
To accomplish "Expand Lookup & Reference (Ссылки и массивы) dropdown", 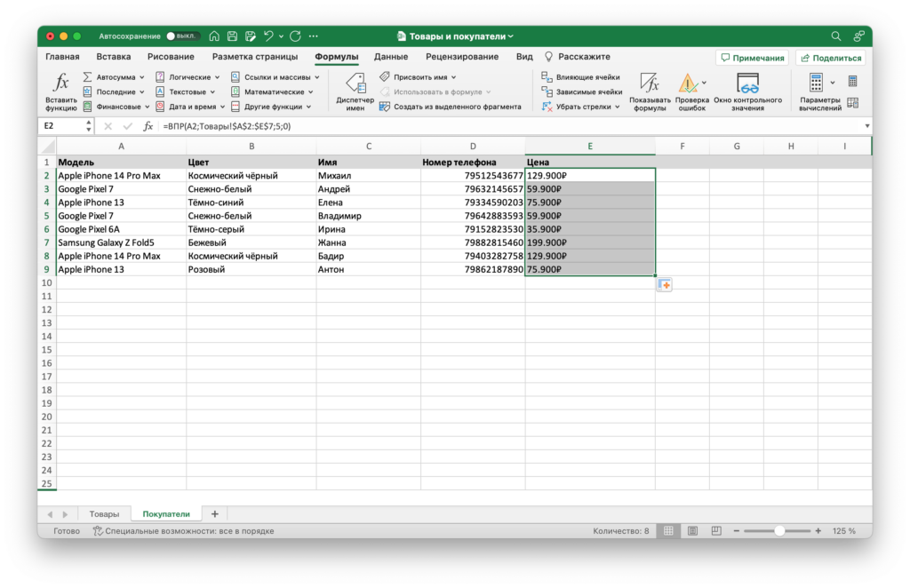I will [x=317, y=77].
